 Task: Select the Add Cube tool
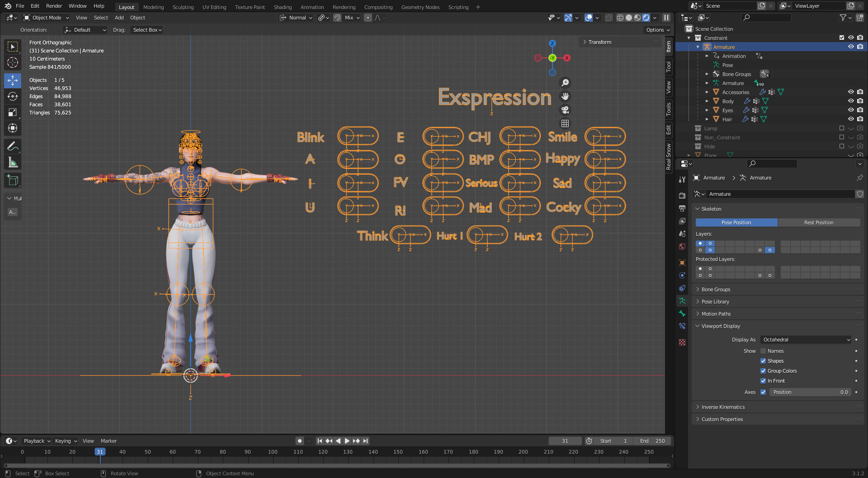tap(13, 180)
